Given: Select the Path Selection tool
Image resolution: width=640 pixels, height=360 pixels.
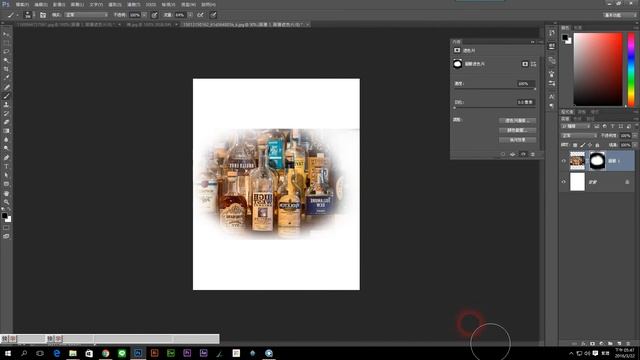Looking at the screenshot, I should click(6, 175).
